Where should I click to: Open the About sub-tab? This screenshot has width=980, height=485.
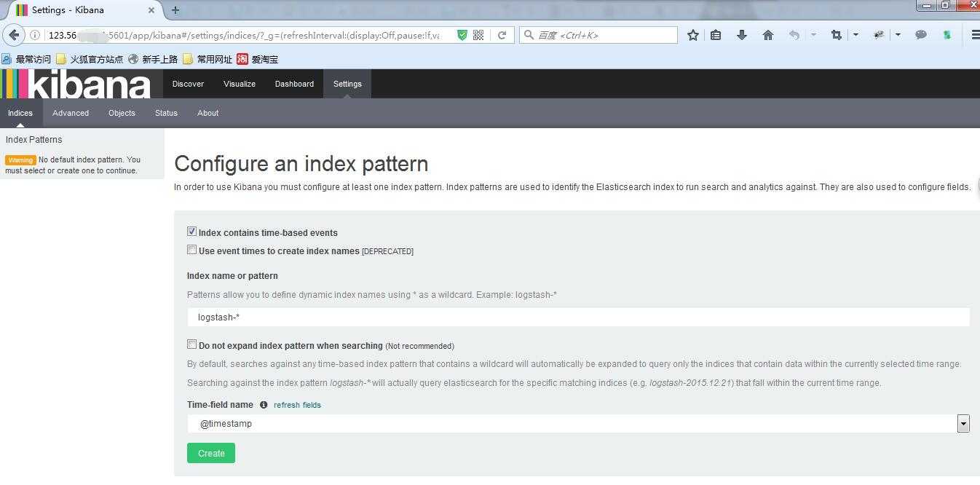(x=208, y=113)
